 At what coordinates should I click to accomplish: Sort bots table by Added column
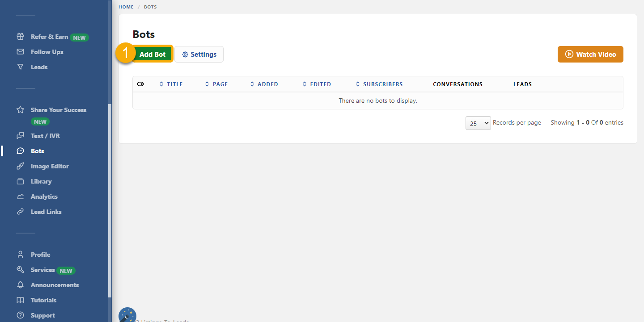coord(264,84)
